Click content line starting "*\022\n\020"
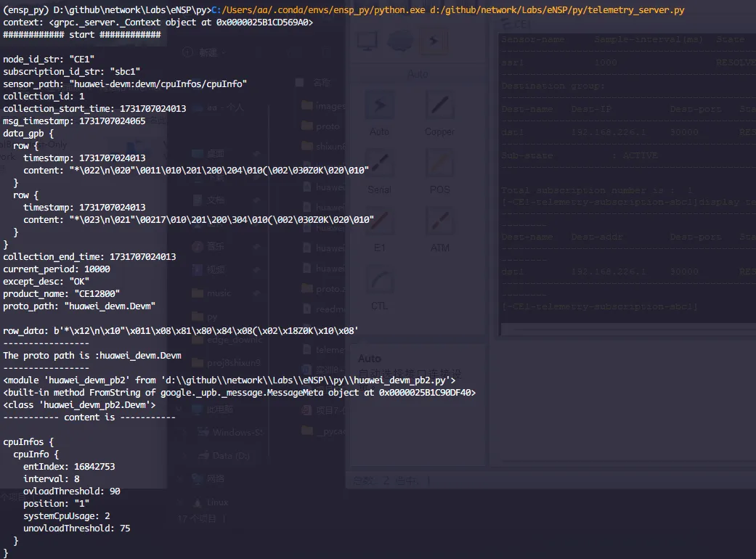Viewport: 756px width, 559px height. coord(196,171)
